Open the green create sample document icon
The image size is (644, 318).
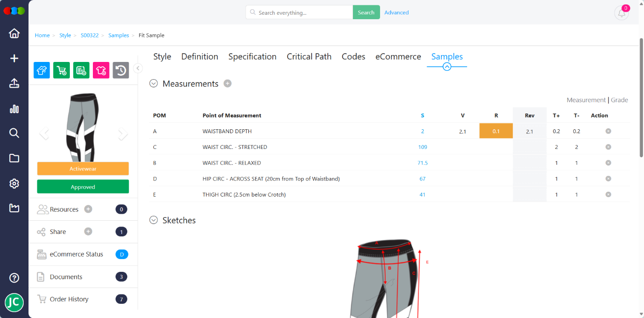click(81, 70)
